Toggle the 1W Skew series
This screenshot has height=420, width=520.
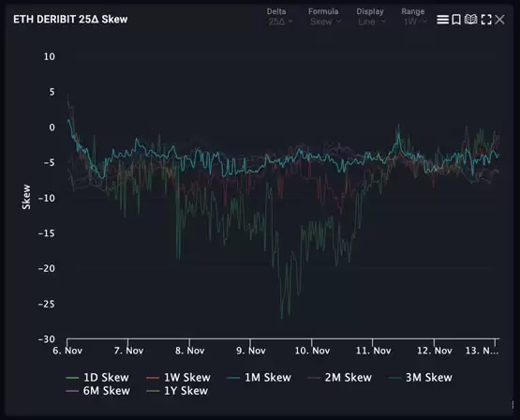[x=178, y=378]
